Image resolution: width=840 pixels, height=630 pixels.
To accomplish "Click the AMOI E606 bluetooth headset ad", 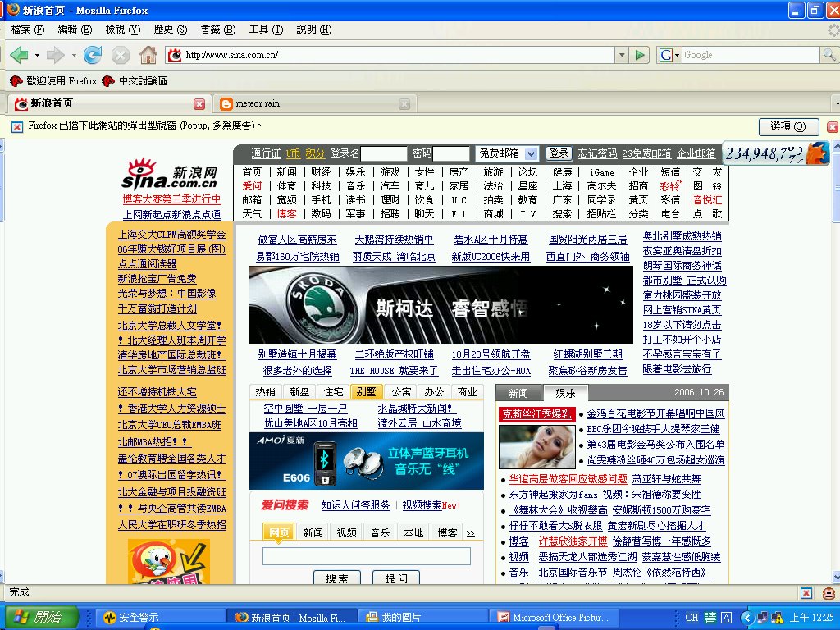I will click(367, 461).
